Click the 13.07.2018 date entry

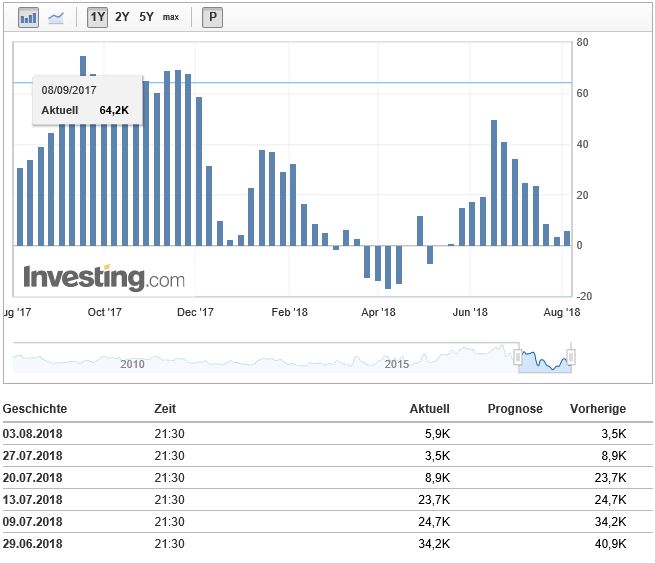click(33, 500)
